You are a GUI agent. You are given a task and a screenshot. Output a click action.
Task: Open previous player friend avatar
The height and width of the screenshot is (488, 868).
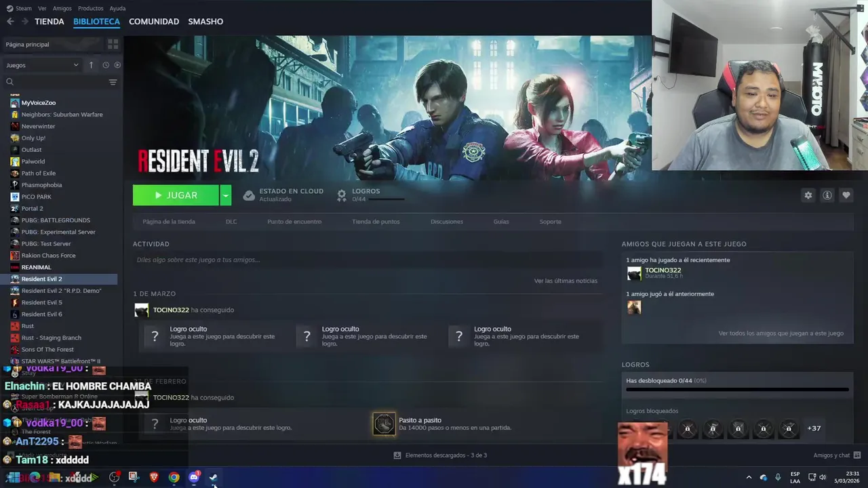coord(634,307)
